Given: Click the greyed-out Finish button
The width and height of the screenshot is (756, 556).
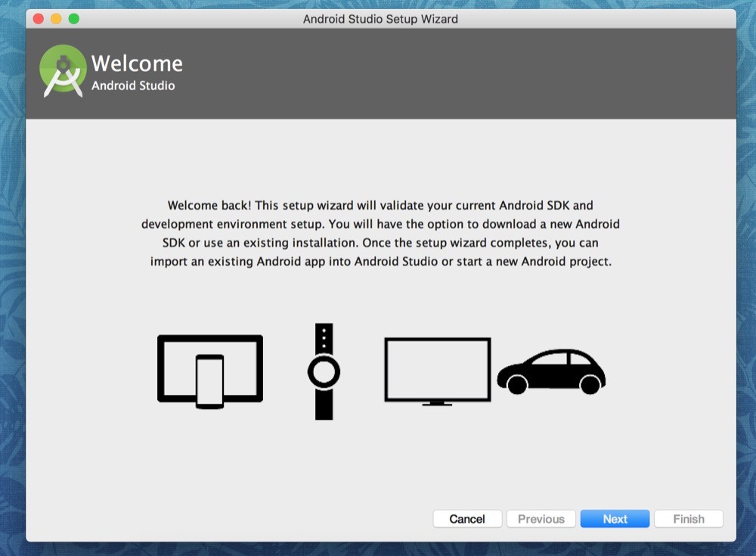Looking at the screenshot, I should point(688,519).
